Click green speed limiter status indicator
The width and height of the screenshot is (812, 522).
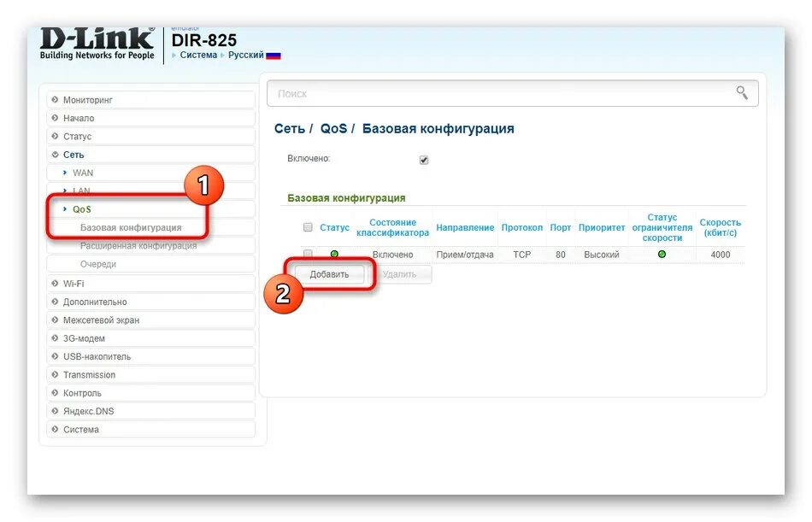pyautogui.click(x=662, y=255)
